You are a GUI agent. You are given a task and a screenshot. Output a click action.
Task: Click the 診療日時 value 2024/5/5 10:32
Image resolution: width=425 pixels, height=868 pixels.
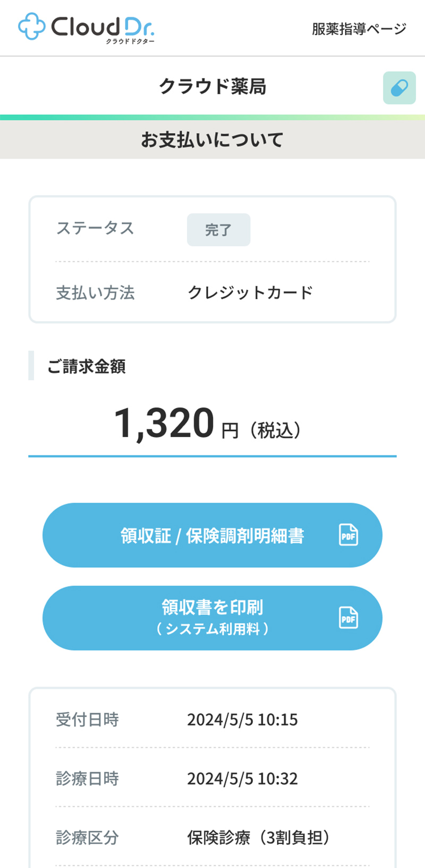point(242,779)
